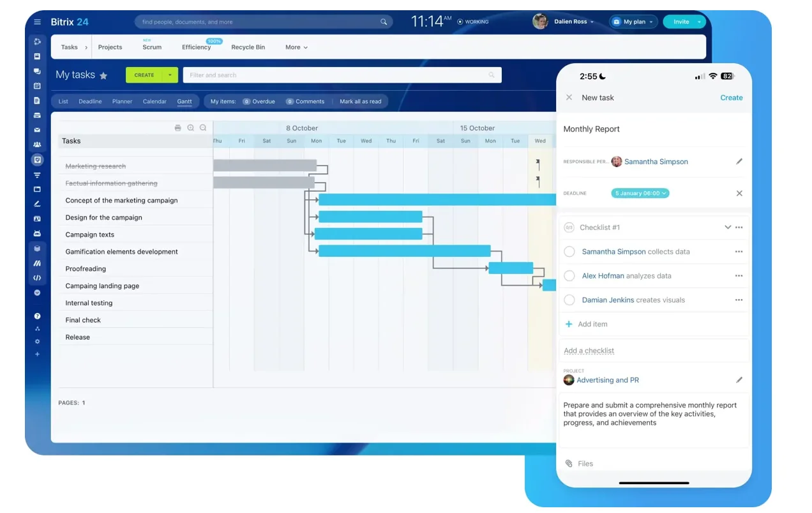Click the printer icon above the Gantt chart

pyautogui.click(x=177, y=127)
